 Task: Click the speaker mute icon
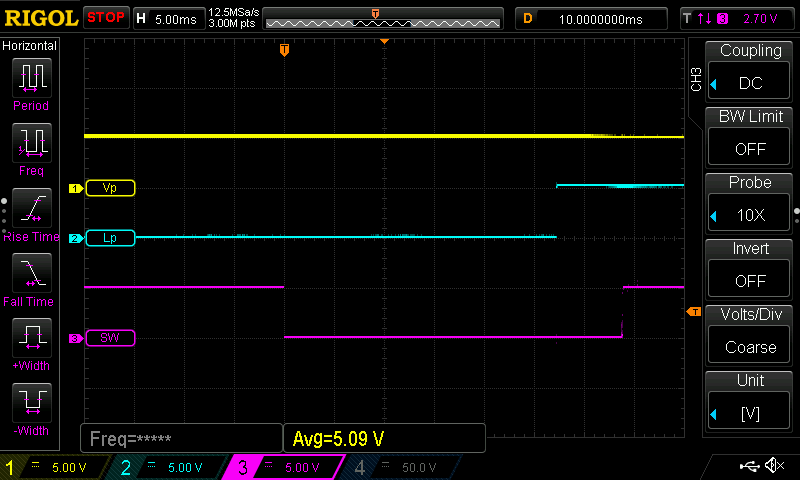774,466
